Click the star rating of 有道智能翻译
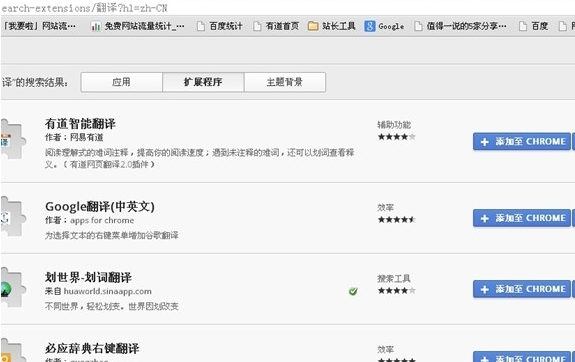This screenshot has height=362, width=575. (x=396, y=137)
